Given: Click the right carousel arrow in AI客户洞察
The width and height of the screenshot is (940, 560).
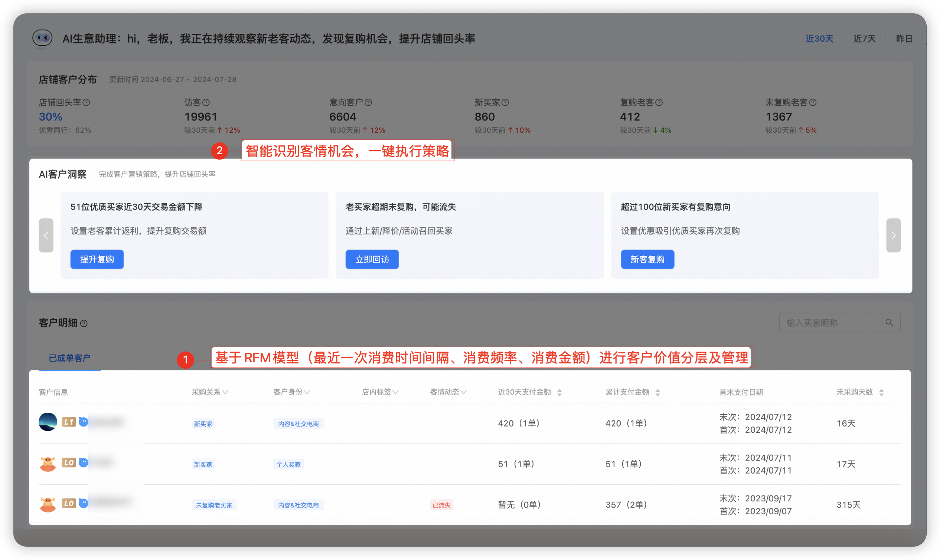Looking at the screenshot, I should tap(894, 235).
